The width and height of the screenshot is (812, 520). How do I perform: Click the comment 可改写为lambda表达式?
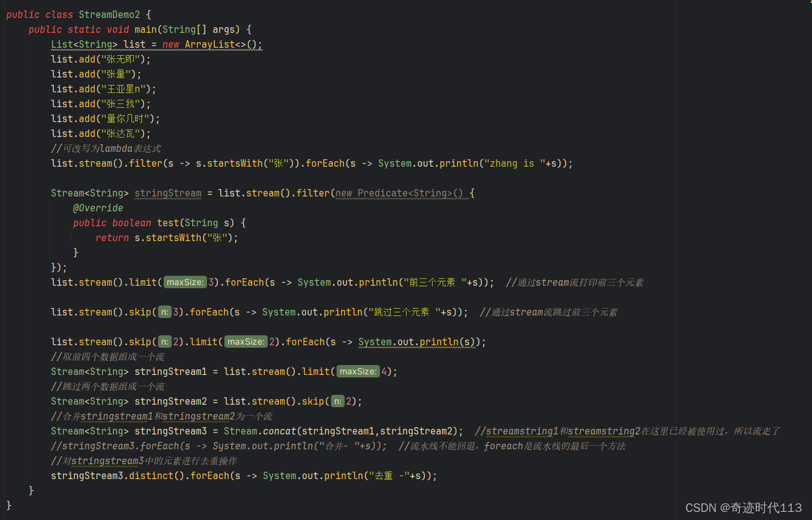(x=105, y=148)
